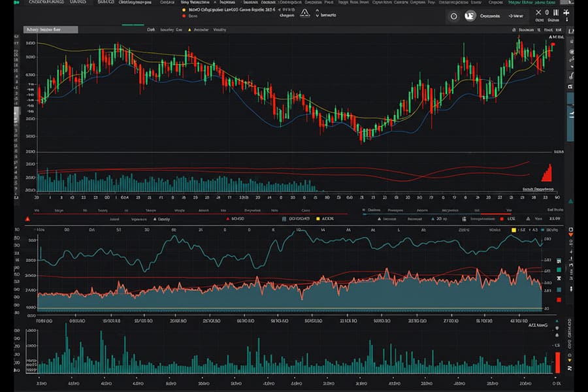
Task: Click the lock icon in right sidebar
Action: coord(570,87)
